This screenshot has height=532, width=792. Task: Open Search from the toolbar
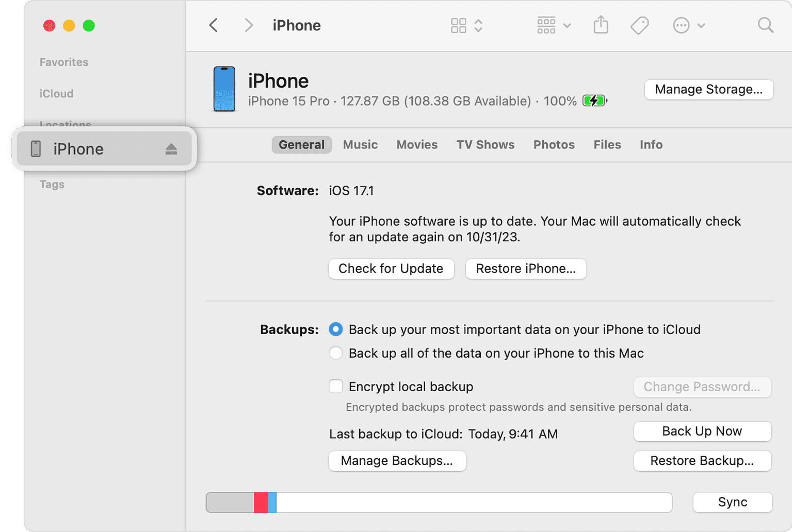click(x=765, y=25)
